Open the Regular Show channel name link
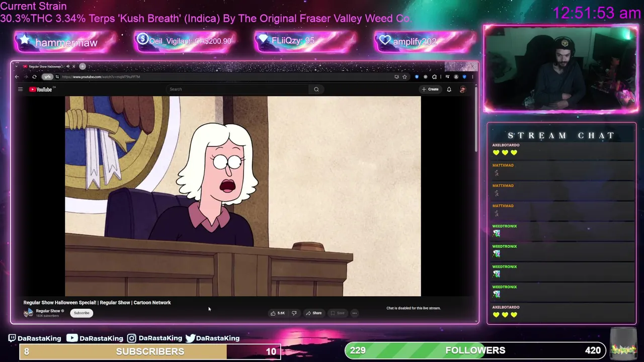This screenshot has width=644, height=362. 48,311
